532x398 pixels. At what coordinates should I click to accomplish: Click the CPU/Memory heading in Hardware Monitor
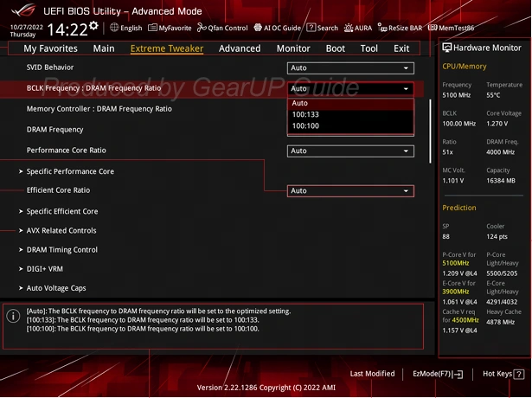tap(465, 67)
